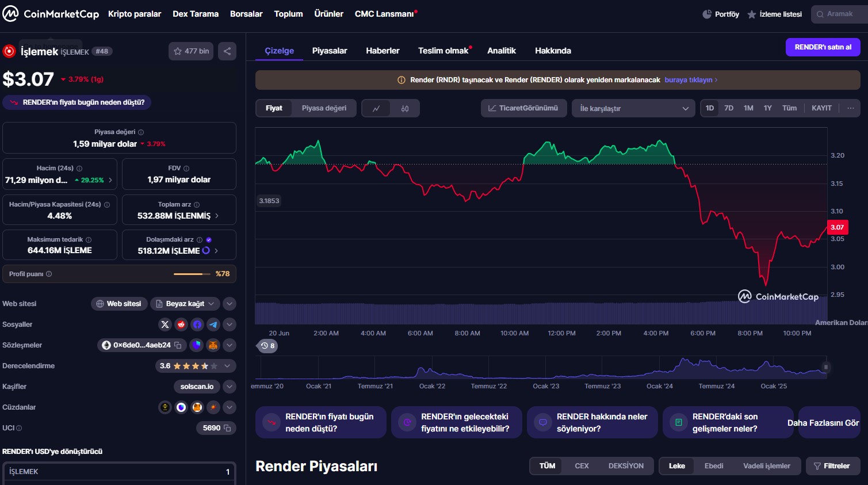Click the 3.07 current price marker on chart
This screenshot has height=485, width=868.
pyautogui.click(x=837, y=227)
